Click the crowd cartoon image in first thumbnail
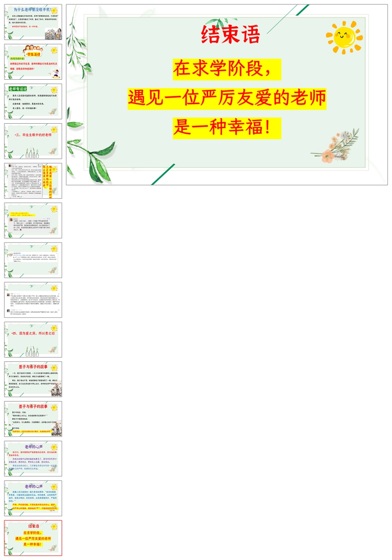 [x=53, y=34]
